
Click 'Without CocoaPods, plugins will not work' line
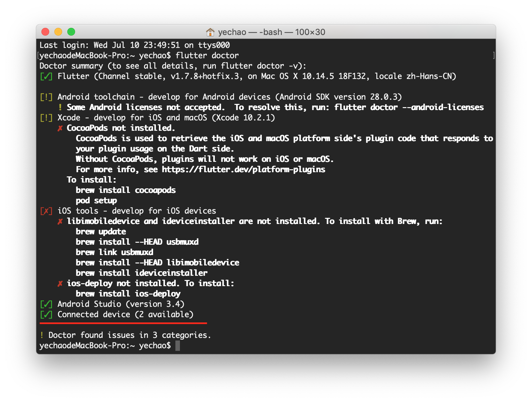pos(205,159)
